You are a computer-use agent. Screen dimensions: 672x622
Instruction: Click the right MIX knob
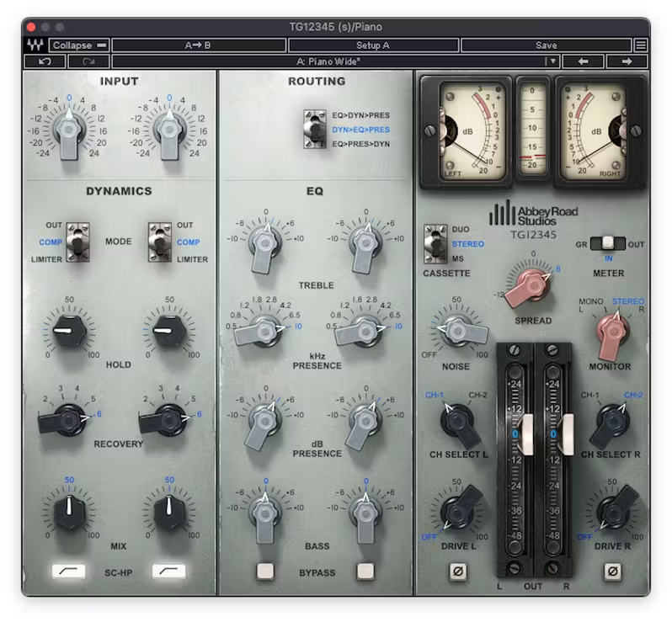169,511
